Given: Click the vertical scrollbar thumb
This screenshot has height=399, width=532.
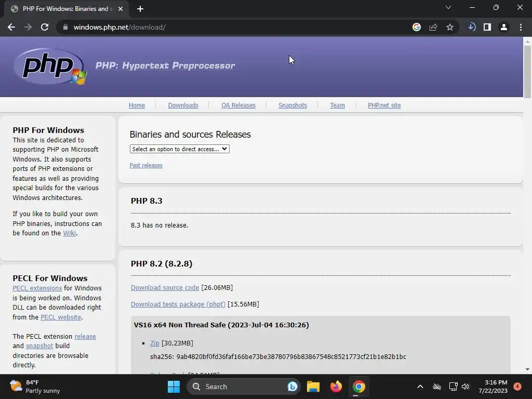Looking at the screenshot, I should (x=527, y=71).
